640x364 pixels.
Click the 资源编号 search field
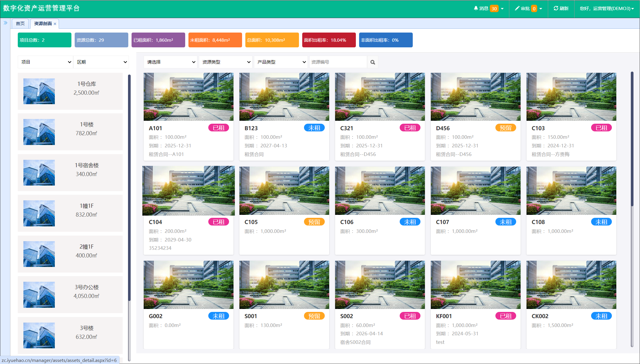coord(338,62)
